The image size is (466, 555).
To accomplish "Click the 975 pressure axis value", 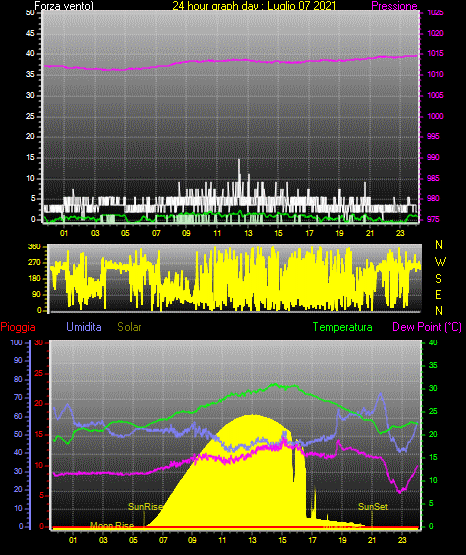I will [433, 219].
